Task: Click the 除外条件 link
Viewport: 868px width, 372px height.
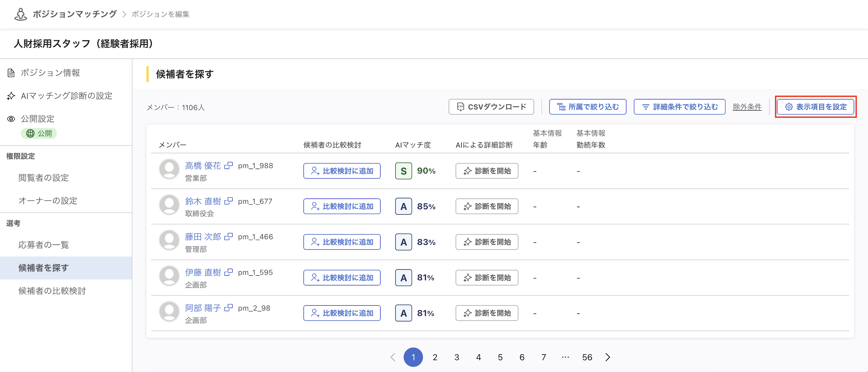Action: point(747,107)
